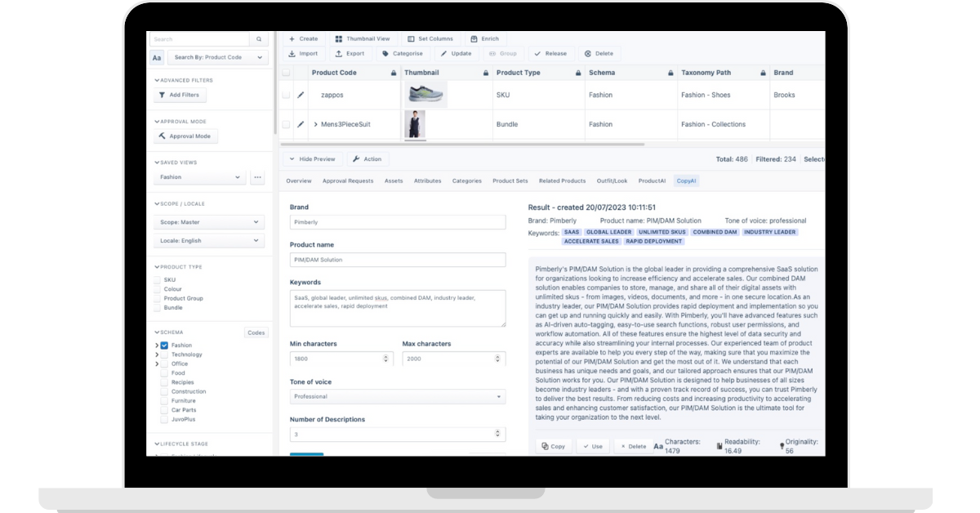The image size is (980, 513).
Task: Click the Export toolbar button
Action: [350, 53]
